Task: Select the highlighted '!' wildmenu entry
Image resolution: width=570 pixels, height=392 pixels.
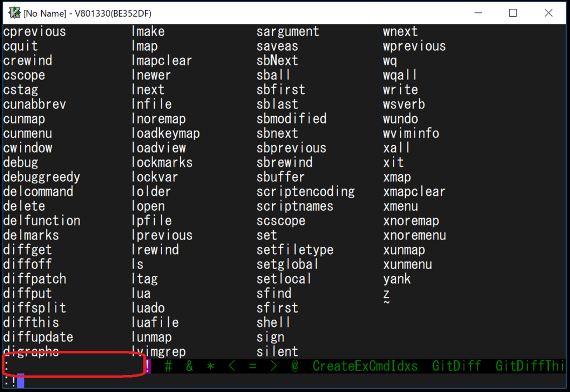Action: pyautogui.click(x=148, y=366)
